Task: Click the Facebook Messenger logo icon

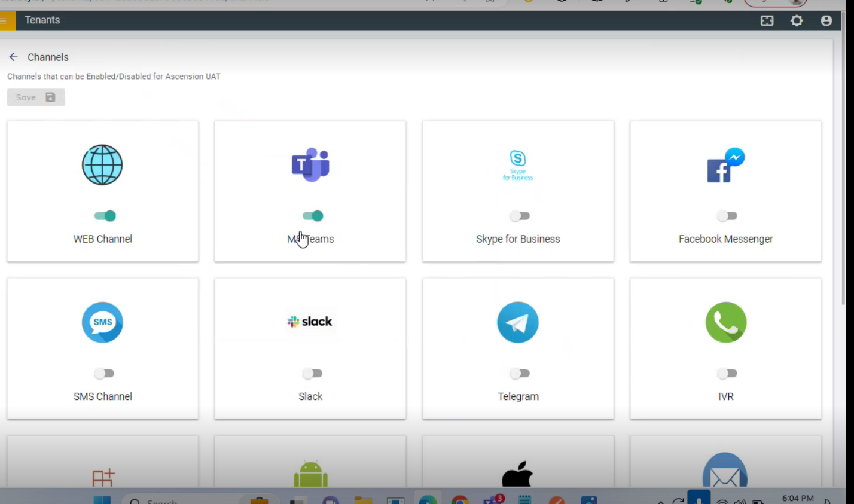Action: [725, 165]
